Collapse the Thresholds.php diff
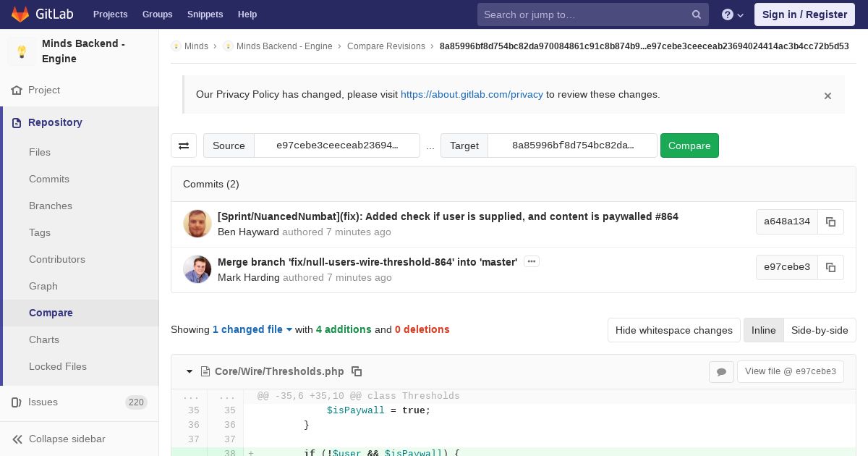This screenshot has width=868, height=456. [190, 371]
